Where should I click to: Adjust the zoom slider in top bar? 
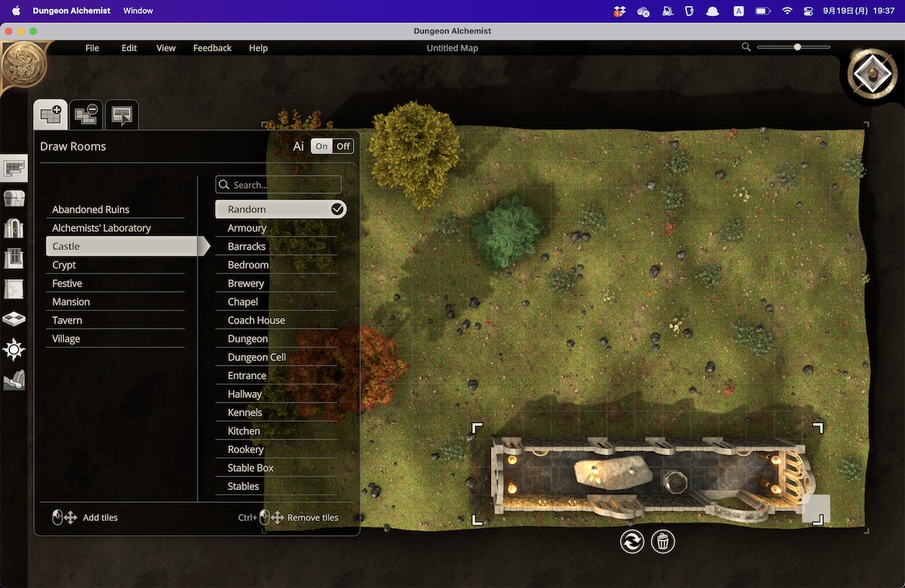[797, 47]
